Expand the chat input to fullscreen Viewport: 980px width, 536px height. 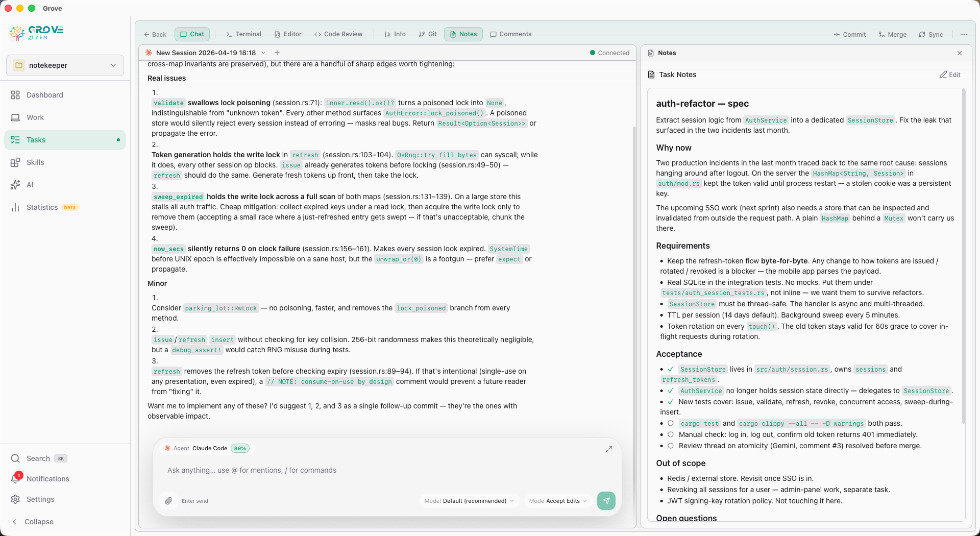pos(609,449)
